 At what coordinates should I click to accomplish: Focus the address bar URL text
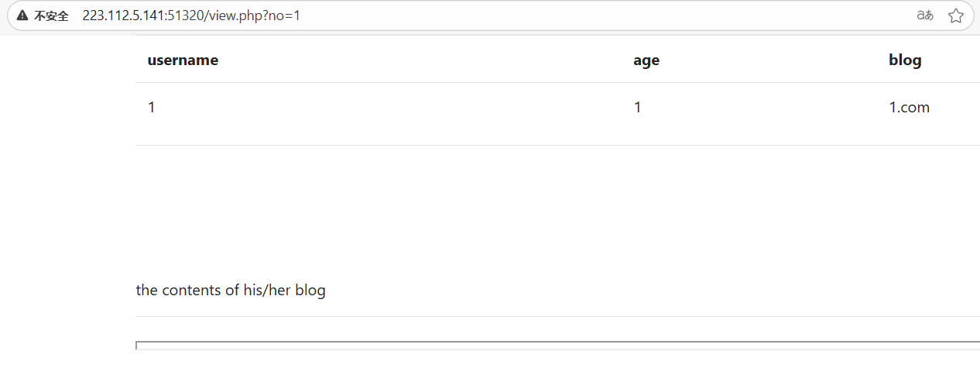point(191,15)
